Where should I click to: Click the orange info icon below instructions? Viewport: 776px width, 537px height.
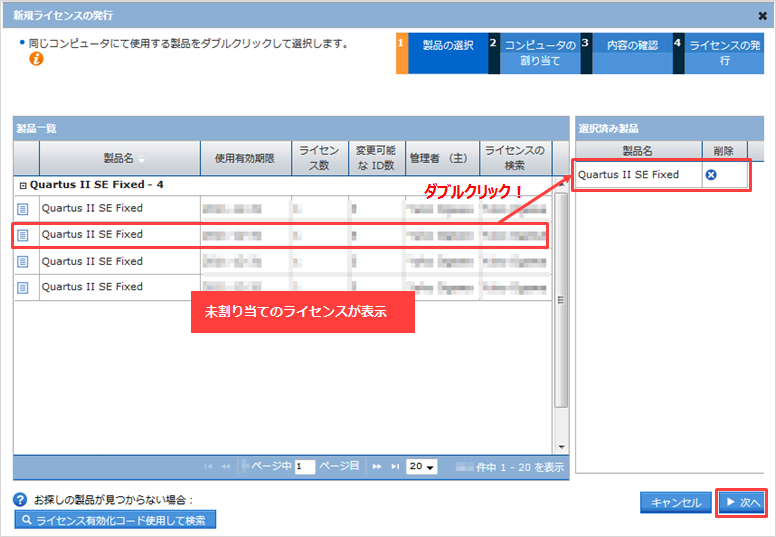(36, 59)
